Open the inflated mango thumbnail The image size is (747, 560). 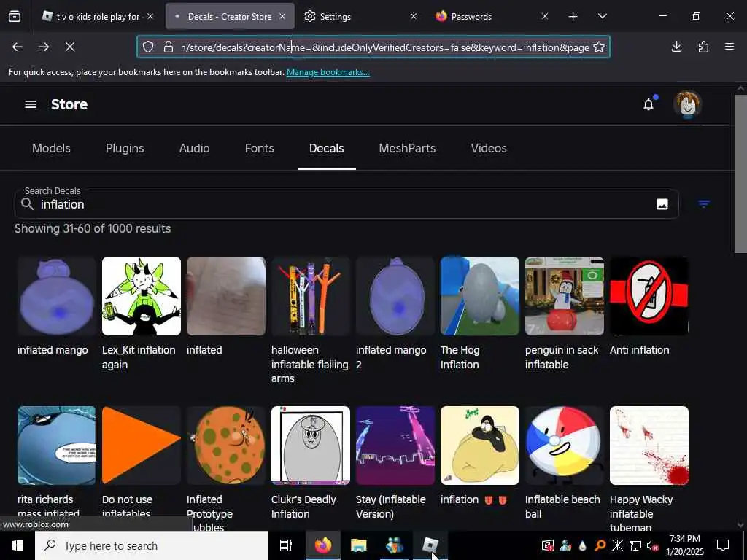57,296
